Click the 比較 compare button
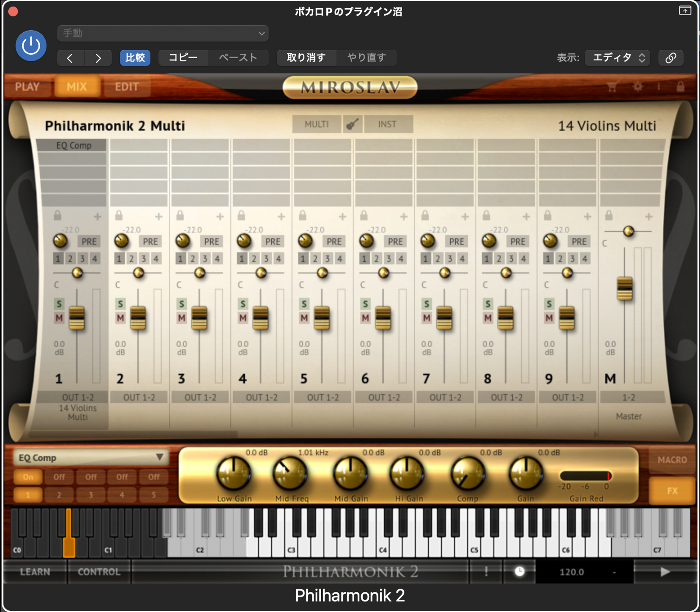This screenshot has height=612, width=700. (135, 58)
